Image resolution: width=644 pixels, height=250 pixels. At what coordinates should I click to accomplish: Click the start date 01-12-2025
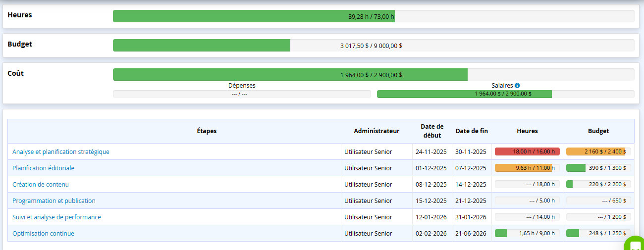[x=431, y=168]
